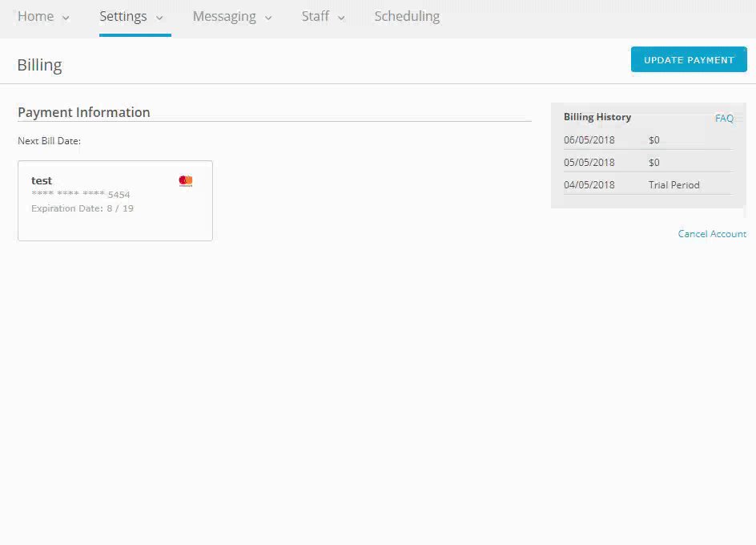Open the Messaging dropdown chevron
Image resolution: width=756 pixels, height=545 pixels.
click(x=268, y=18)
